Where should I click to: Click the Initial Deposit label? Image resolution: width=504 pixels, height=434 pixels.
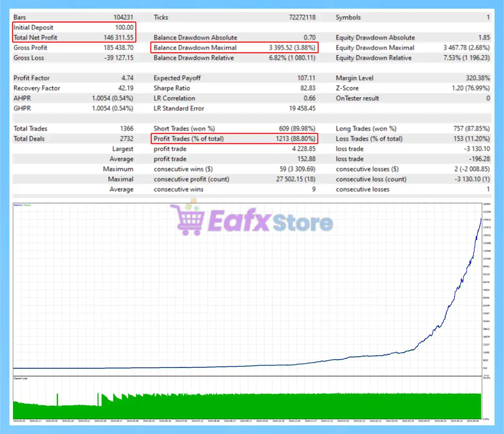33,28
